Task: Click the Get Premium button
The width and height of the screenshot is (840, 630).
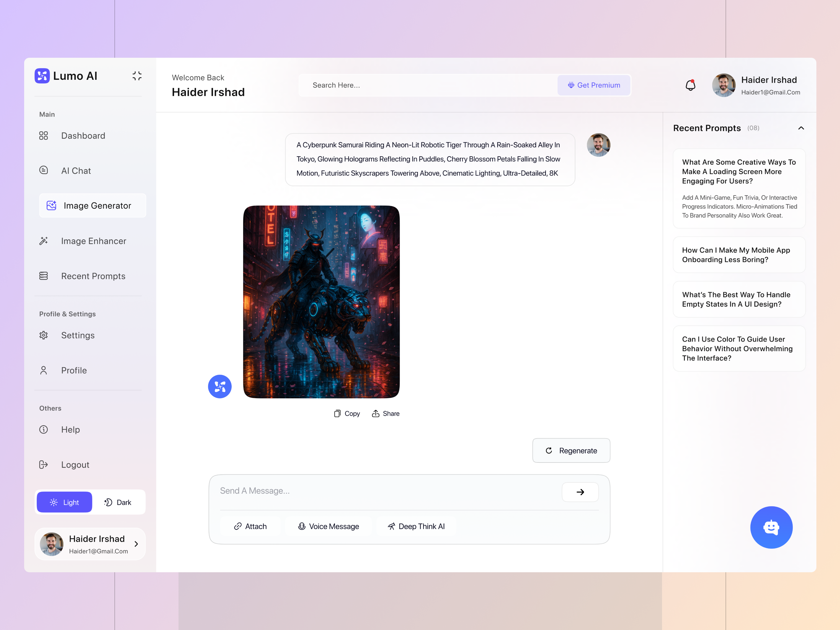Action: pyautogui.click(x=594, y=85)
